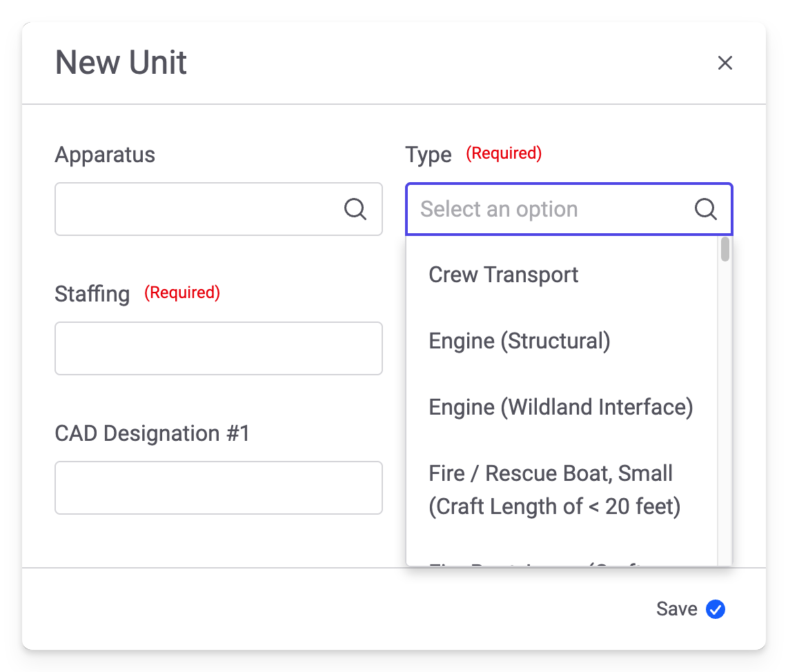Click the Staffing field label
Image resolution: width=788 pixels, height=672 pixels.
coord(92,294)
